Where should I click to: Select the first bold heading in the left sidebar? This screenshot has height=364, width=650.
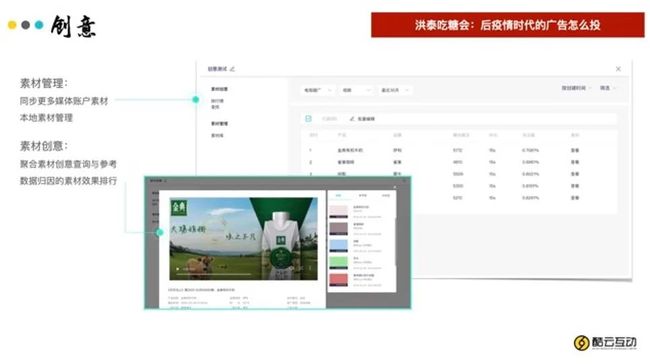(x=219, y=89)
